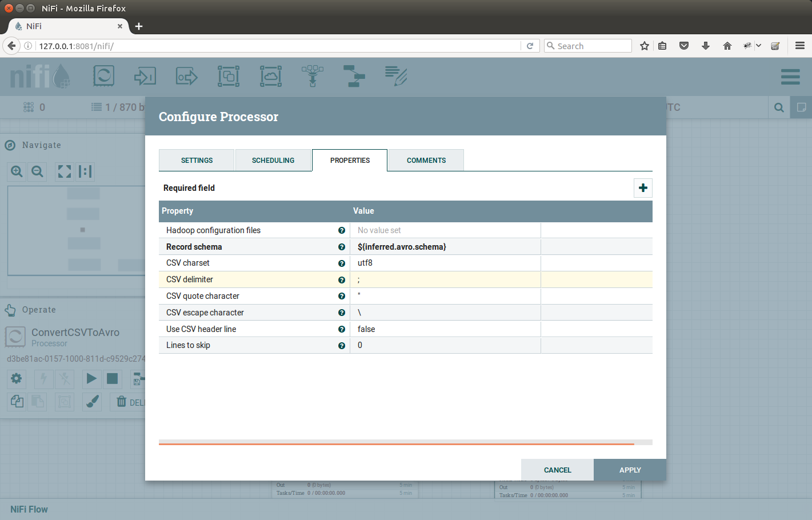Edit the CSV charset value utf8
812x520 pixels.
click(x=445, y=263)
